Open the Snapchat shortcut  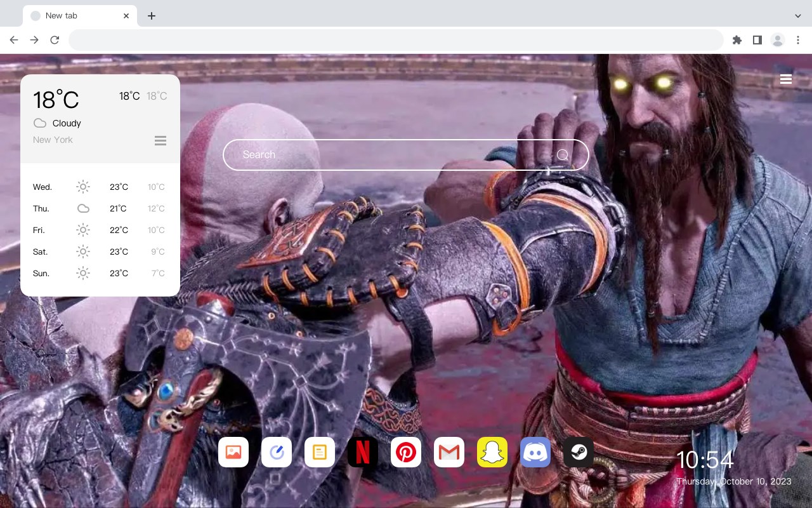click(492, 452)
